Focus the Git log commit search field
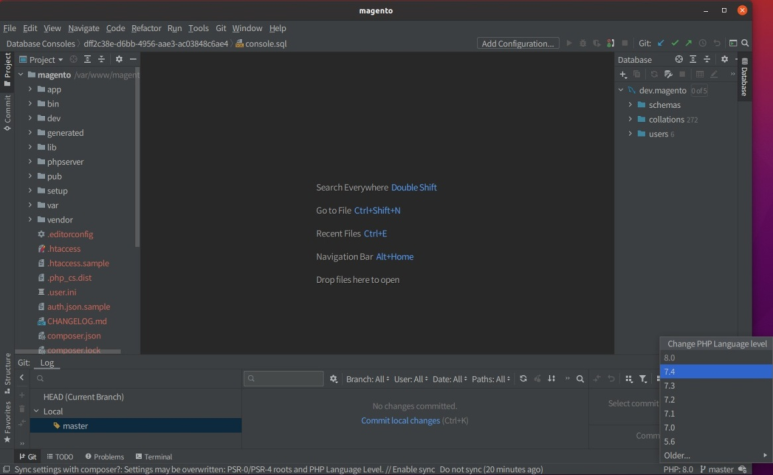773x475 pixels. [283, 378]
